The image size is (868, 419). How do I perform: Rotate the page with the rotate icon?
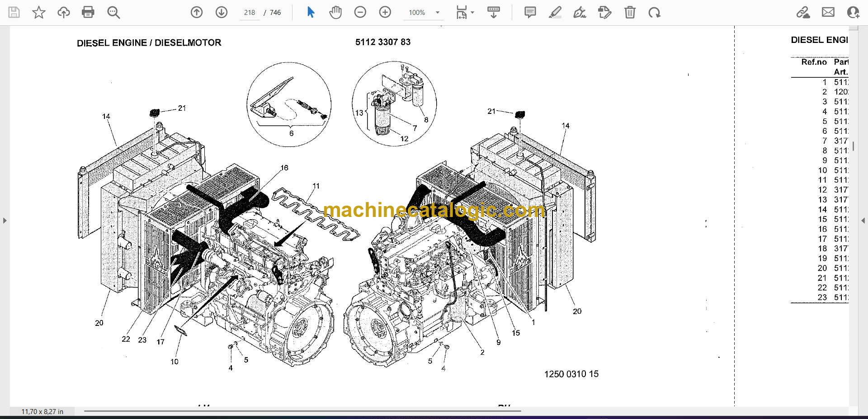654,12
